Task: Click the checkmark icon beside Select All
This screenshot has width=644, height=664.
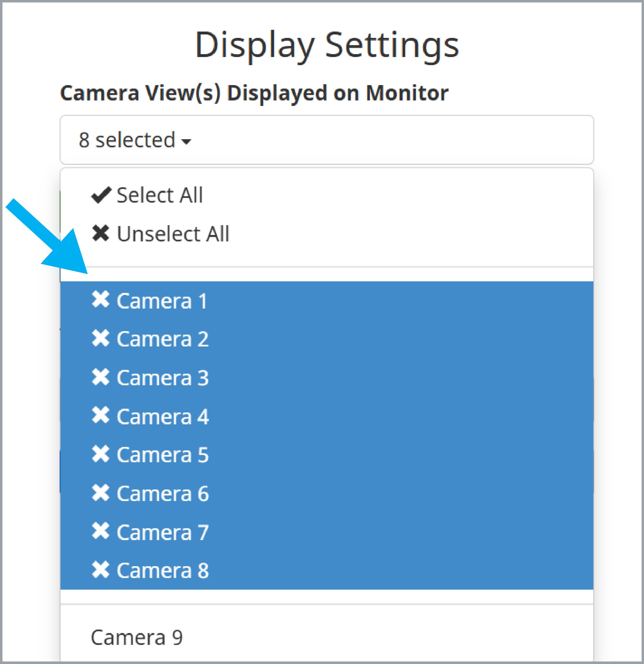Action: [x=101, y=195]
